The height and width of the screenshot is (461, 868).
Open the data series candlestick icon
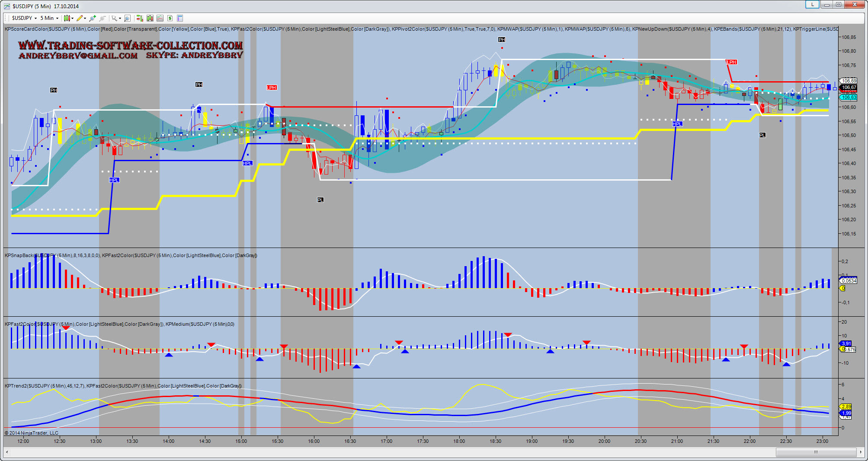150,18
